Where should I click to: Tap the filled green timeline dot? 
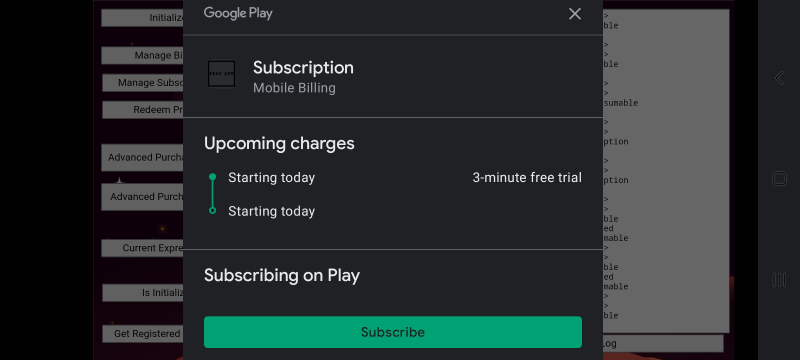[x=213, y=177]
